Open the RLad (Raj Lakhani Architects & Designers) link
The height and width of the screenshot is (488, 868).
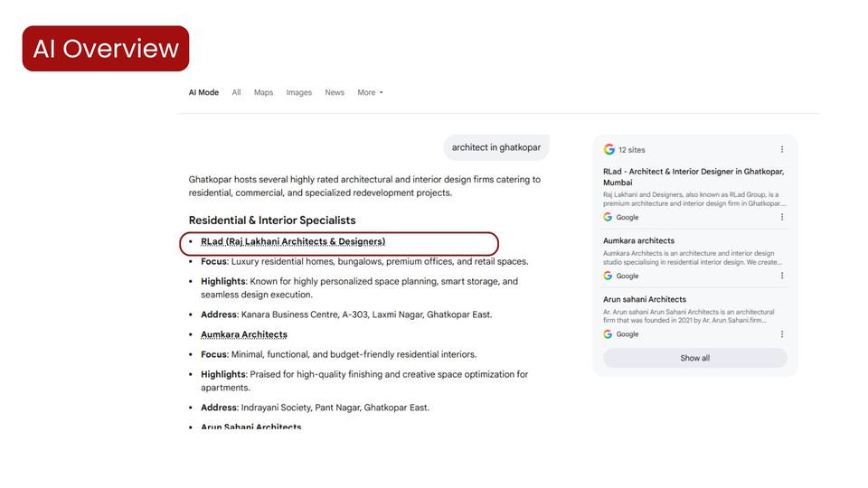point(293,242)
